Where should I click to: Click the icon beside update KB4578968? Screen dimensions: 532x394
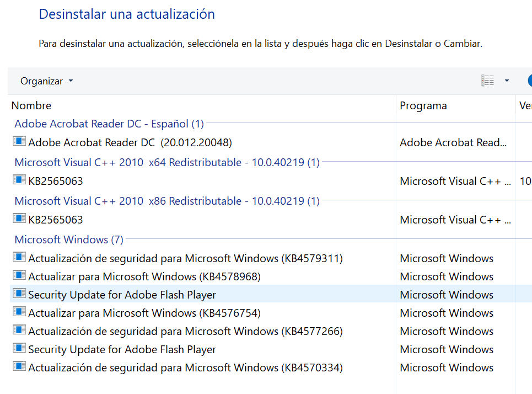[19, 275]
